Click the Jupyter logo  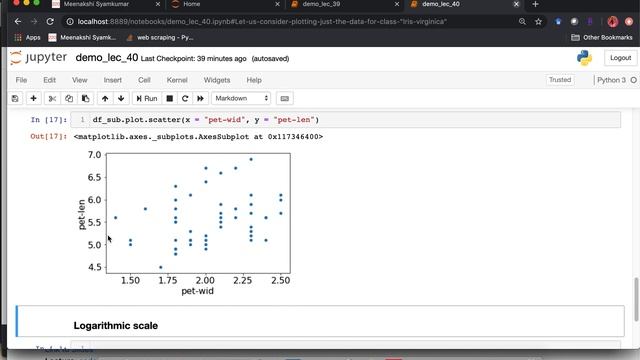(x=38, y=58)
